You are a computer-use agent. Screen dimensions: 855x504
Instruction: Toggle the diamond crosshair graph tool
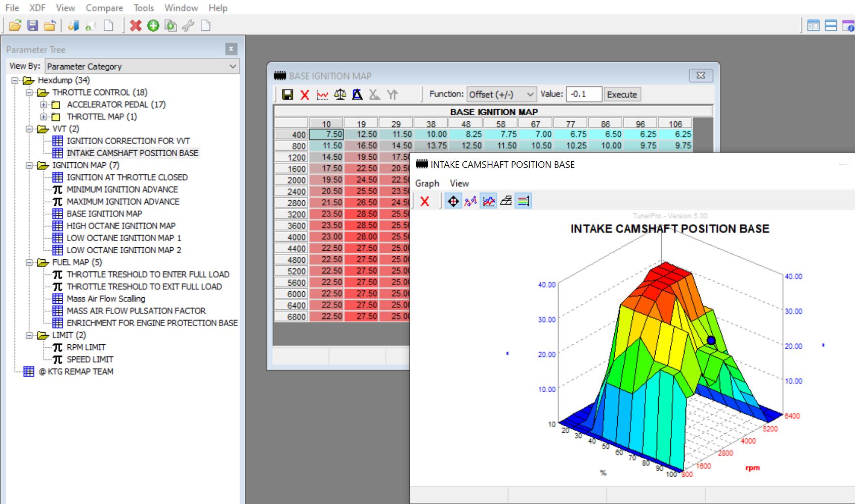click(453, 201)
